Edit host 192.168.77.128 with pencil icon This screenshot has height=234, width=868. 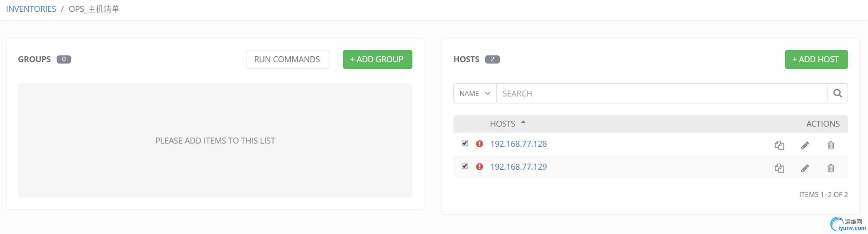[805, 145]
